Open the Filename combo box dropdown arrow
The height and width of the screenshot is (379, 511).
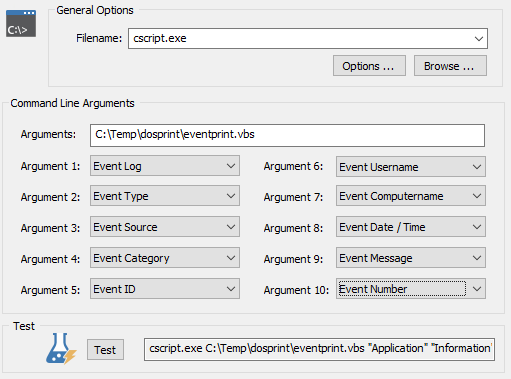point(479,39)
